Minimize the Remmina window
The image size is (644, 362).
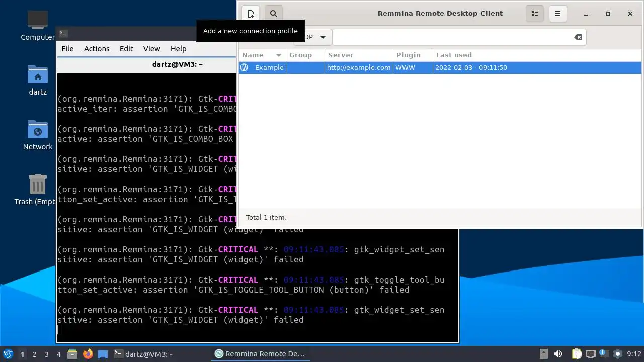(x=586, y=14)
